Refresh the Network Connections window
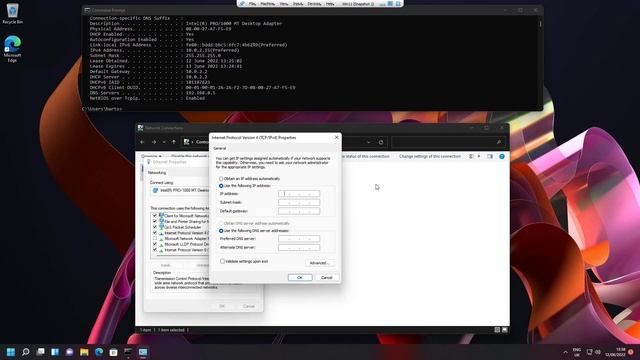This screenshot has width=640, height=360. [381, 142]
